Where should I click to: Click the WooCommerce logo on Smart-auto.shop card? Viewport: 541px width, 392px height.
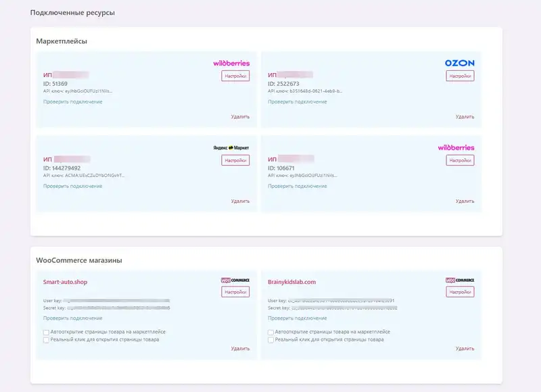tap(235, 280)
